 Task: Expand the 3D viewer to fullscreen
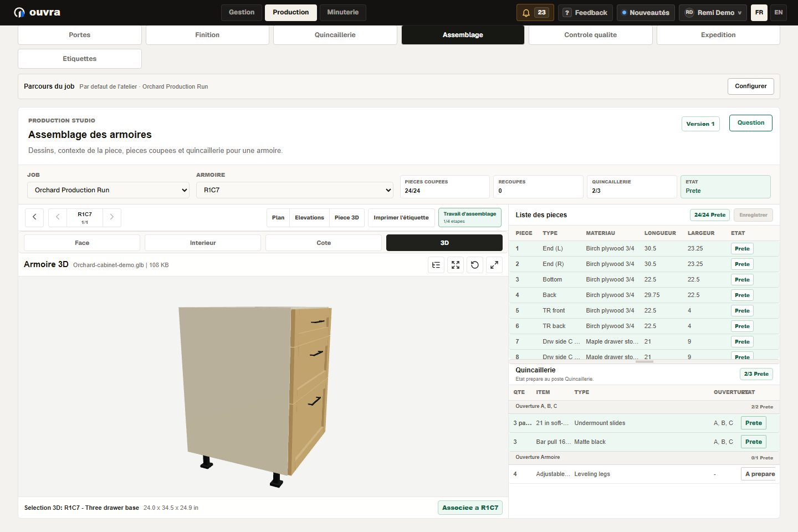[x=494, y=265]
